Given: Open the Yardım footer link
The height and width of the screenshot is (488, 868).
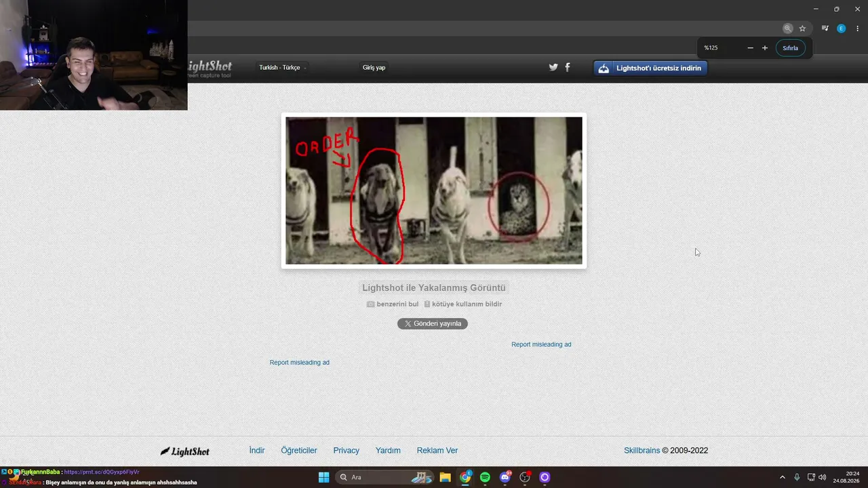Looking at the screenshot, I should 388,451.
